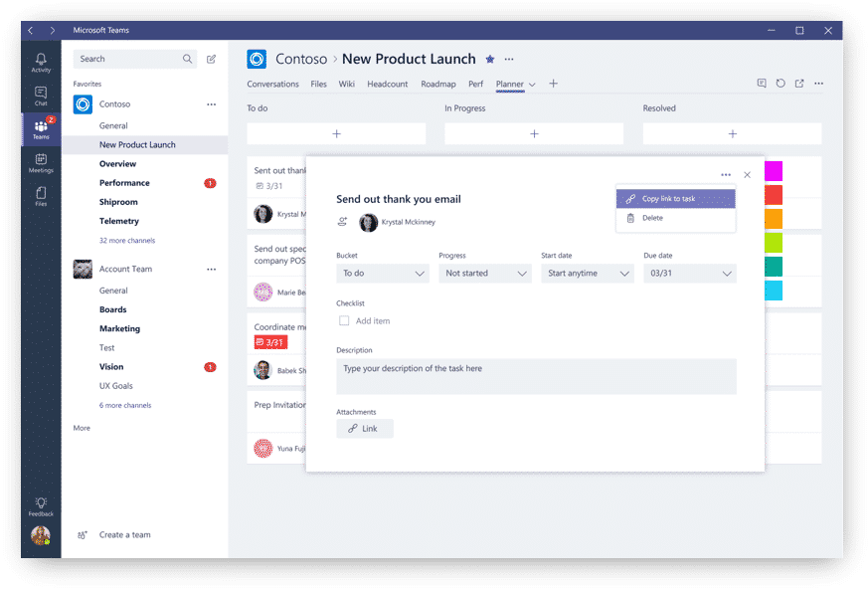This screenshot has width=868, height=589.
Task: Toggle the favorite star for New Product Launch
Action: tap(490, 59)
